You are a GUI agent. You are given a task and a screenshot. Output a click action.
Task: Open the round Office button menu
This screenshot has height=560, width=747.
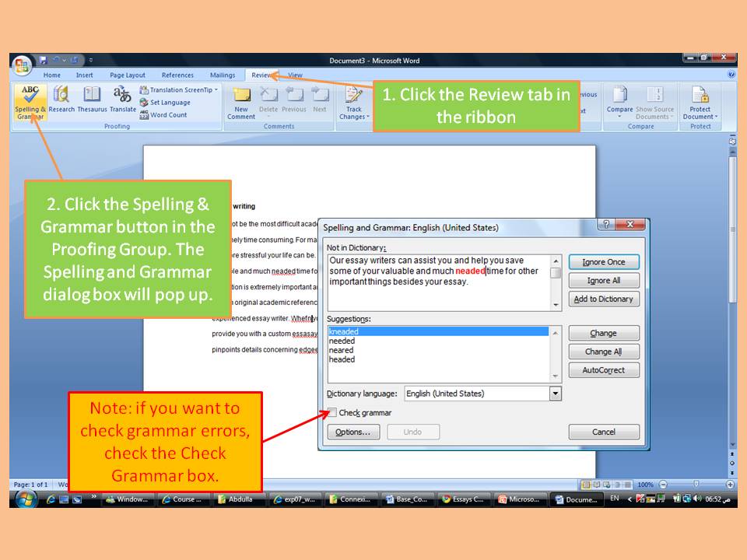tap(22, 65)
